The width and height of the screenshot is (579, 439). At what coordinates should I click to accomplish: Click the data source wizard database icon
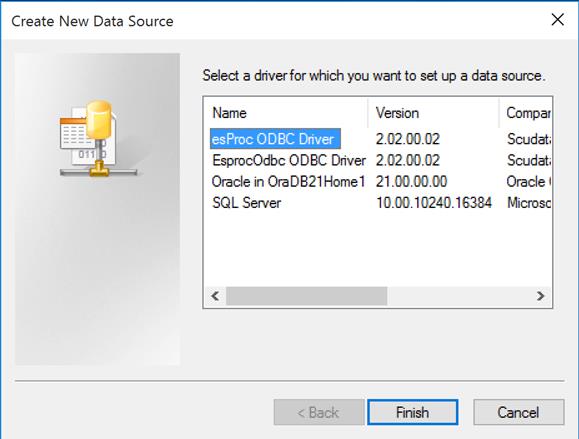coord(99,138)
